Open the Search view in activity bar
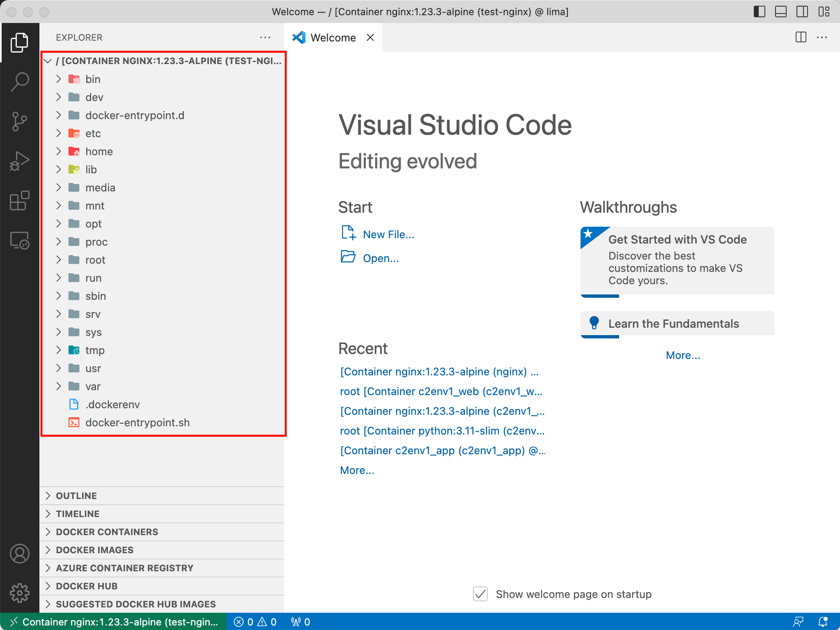This screenshot has width=840, height=630. pyautogui.click(x=19, y=82)
